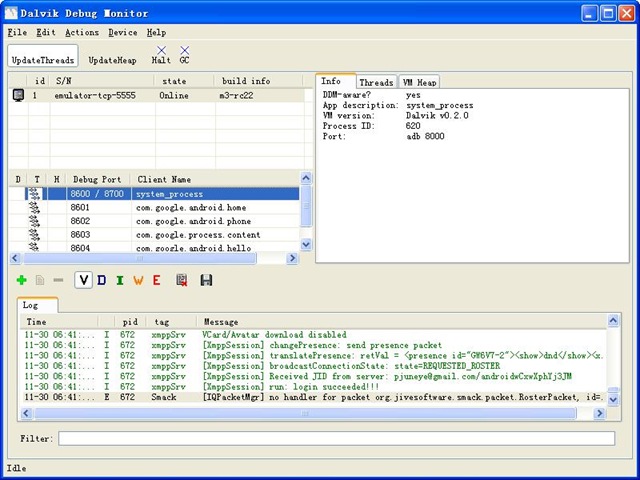The image size is (640, 480).
Task: Click thread icon in port 8604 row
Action: [x=34, y=247]
